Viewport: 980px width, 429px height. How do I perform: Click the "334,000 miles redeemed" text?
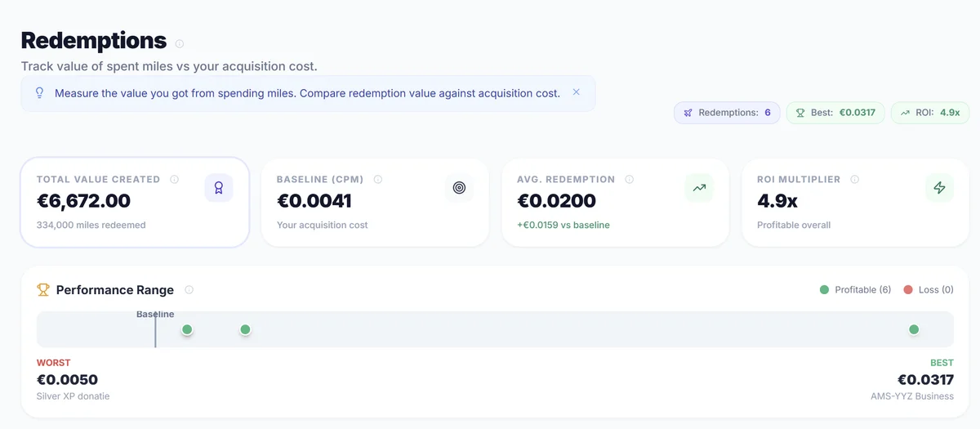click(91, 225)
